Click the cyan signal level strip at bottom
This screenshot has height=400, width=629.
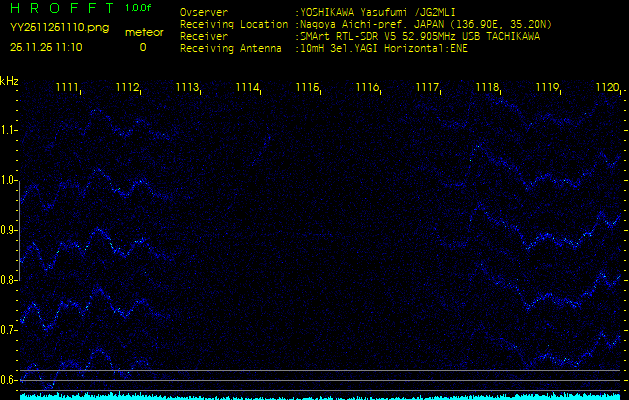[x=320, y=395]
